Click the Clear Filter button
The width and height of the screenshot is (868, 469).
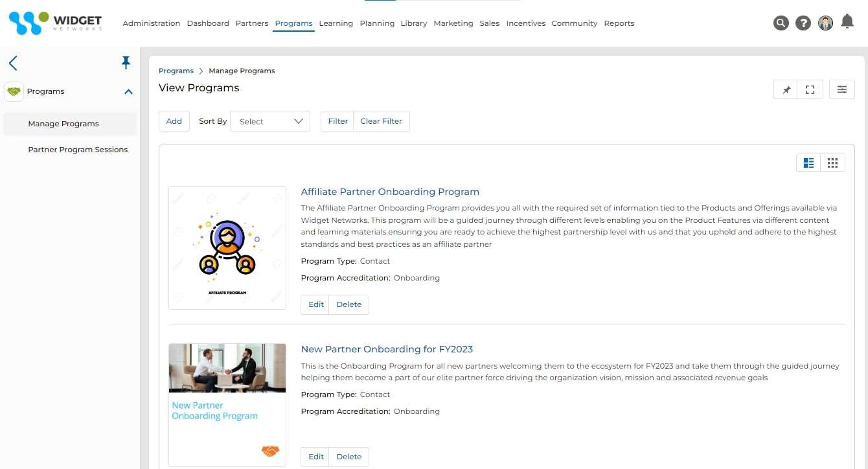pos(381,121)
